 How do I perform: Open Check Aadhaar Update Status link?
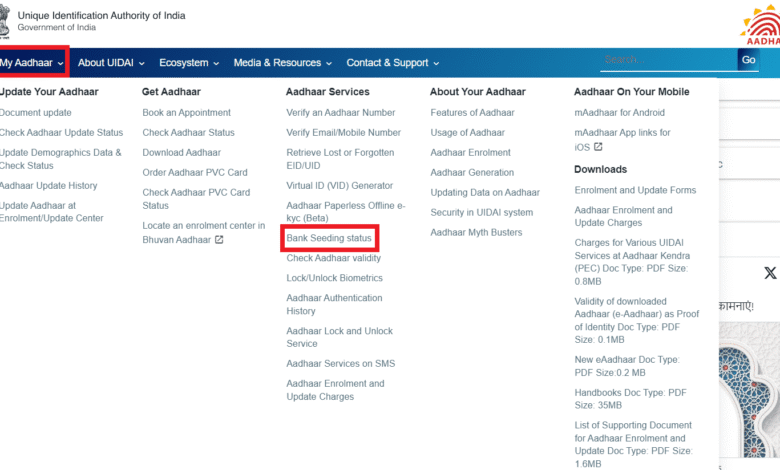61,133
